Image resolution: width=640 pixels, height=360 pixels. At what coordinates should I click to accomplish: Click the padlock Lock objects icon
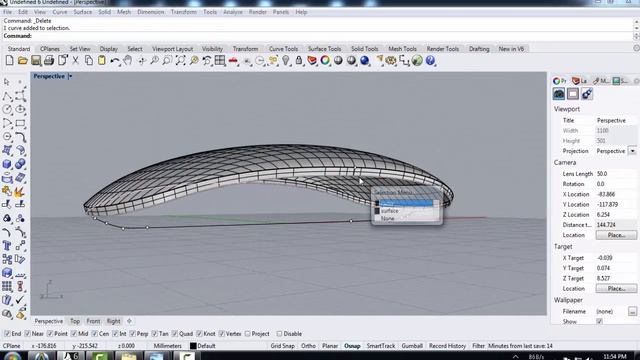coord(299,61)
